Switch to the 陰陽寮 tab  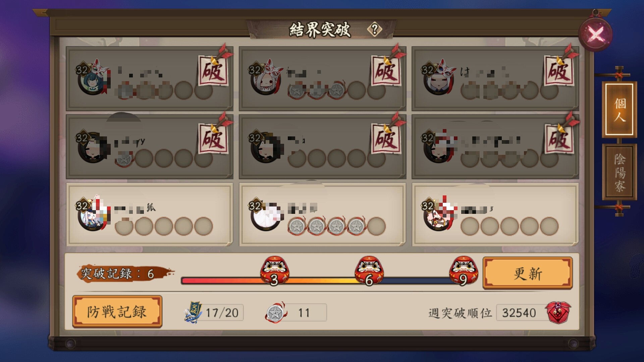click(619, 172)
